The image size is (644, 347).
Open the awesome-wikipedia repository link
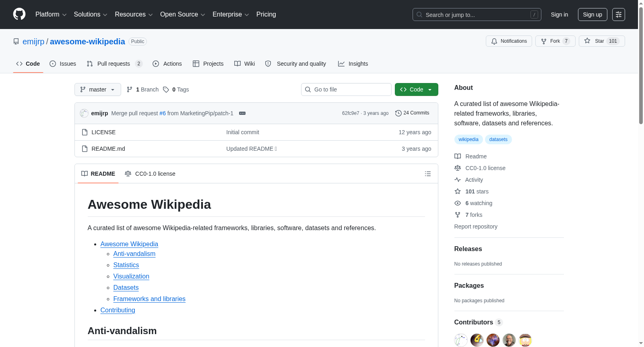pos(87,42)
